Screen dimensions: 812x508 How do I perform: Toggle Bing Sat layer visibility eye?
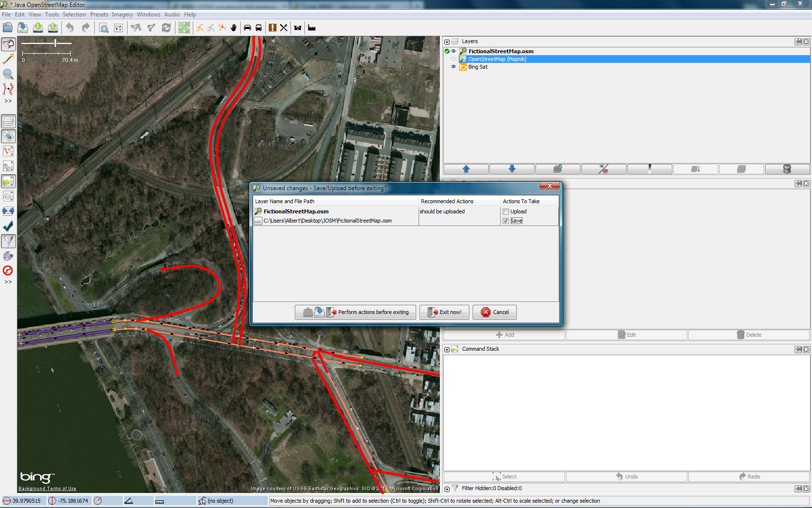pyautogui.click(x=453, y=67)
